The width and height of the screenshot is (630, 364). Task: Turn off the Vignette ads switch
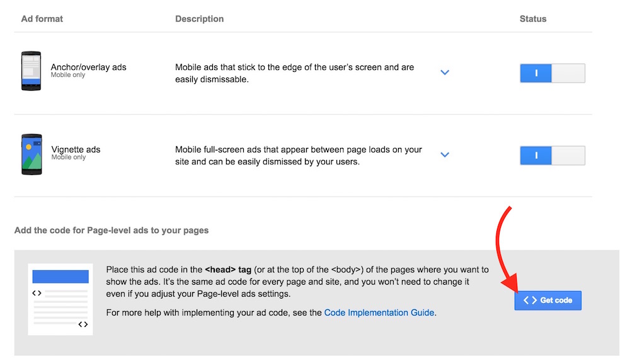point(552,156)
